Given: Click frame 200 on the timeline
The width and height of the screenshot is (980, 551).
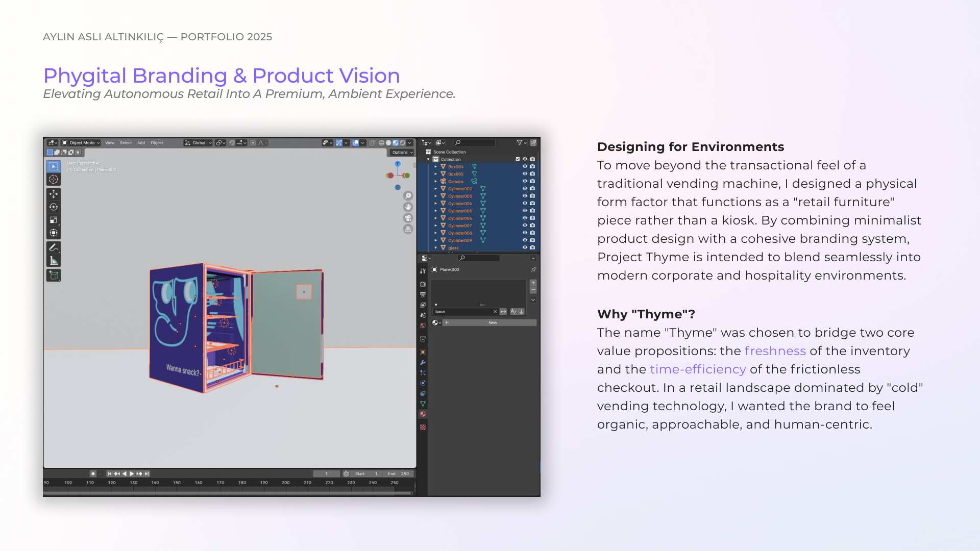Looking at the screenshot, I should pos(286,483).
